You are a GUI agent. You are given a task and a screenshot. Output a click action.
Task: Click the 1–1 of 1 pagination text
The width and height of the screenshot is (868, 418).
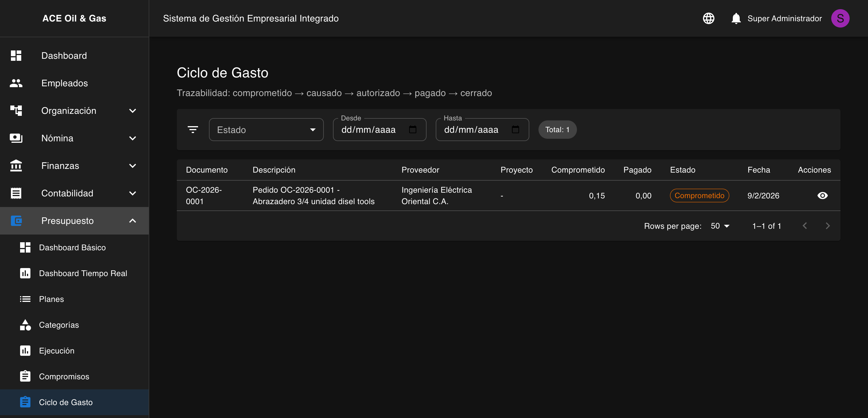point(766,226)
